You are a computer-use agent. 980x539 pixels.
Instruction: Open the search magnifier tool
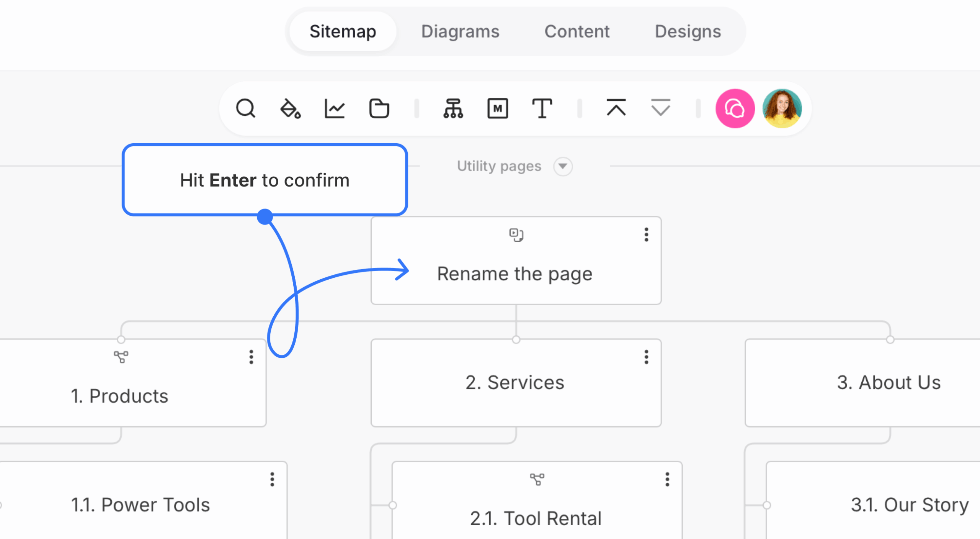[245, 108]
